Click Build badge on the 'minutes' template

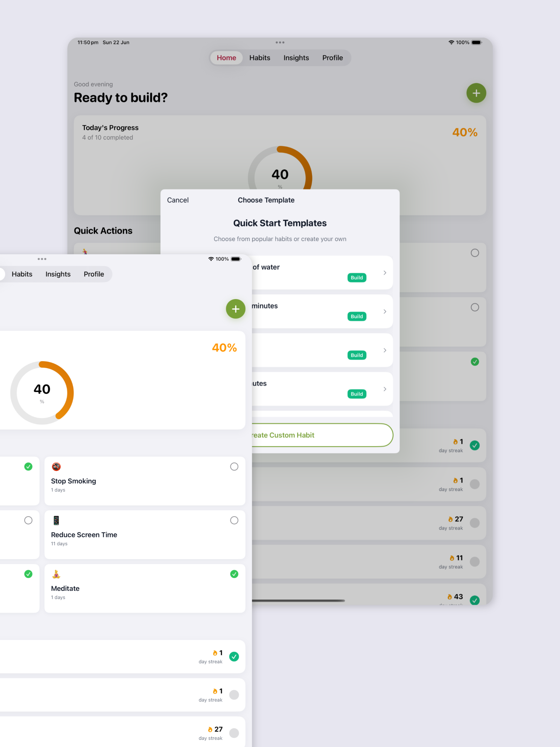[357, 316]
